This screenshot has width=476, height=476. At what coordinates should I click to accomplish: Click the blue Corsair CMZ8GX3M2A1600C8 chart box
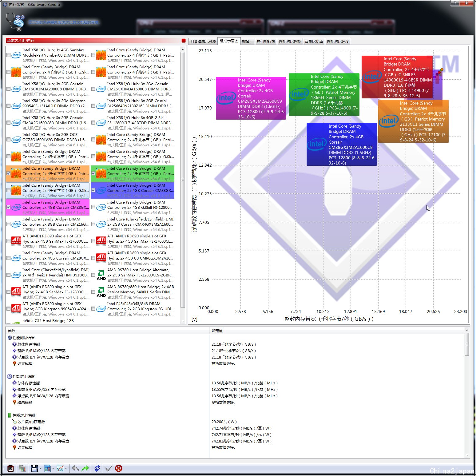[x=342, y=144]
